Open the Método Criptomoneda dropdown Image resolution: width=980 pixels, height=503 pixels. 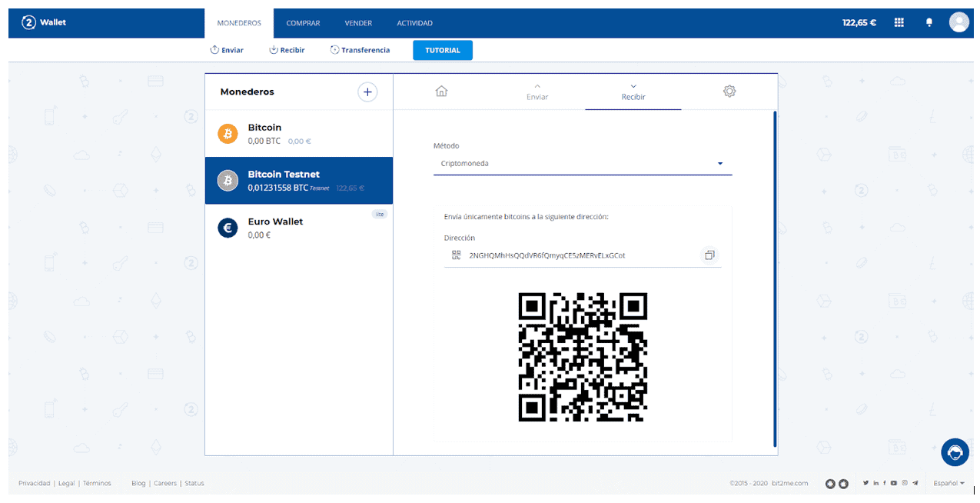(x=583, y=164)
